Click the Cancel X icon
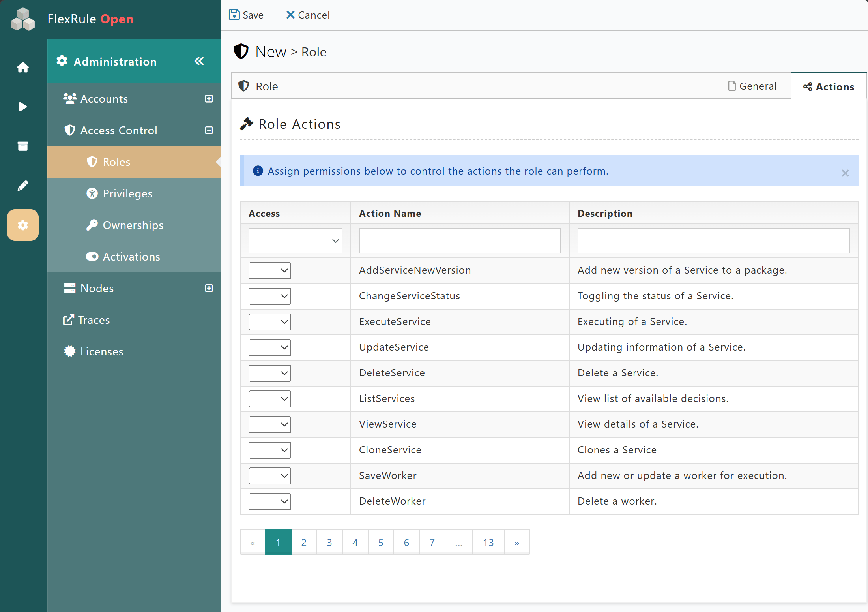This screenshot has height=612, width=868. [x=290, y=15]
